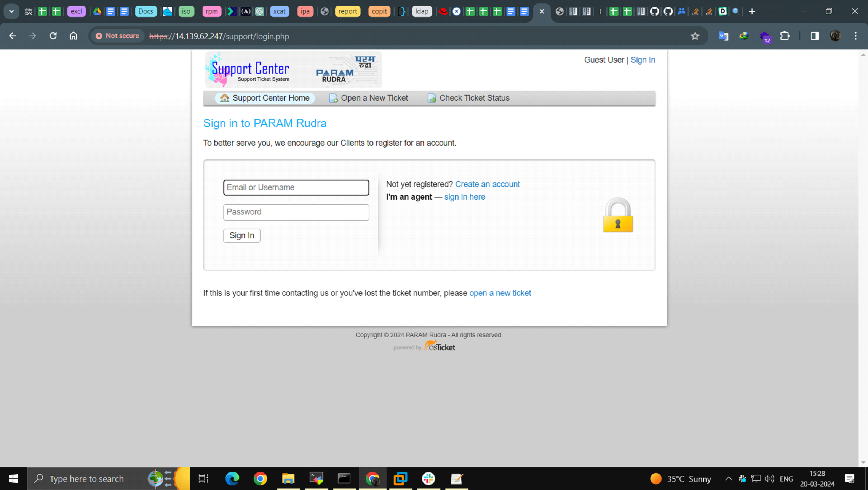Viewport: 868px width, 490px height.
Task: Click agent sign in here link
Action: point(464,197)
